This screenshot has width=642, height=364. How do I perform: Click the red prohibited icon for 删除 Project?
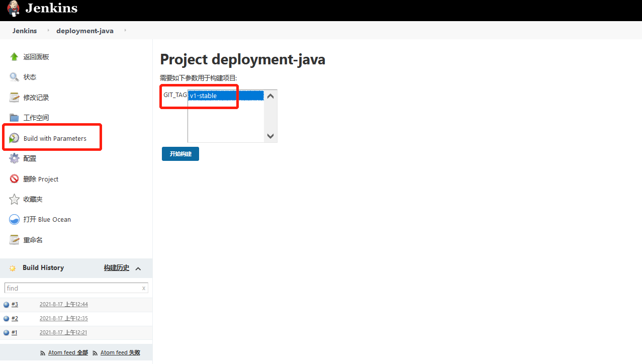14,179
